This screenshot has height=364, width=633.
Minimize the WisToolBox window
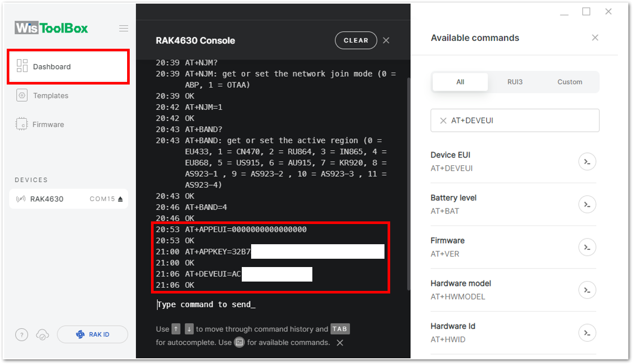564,14
